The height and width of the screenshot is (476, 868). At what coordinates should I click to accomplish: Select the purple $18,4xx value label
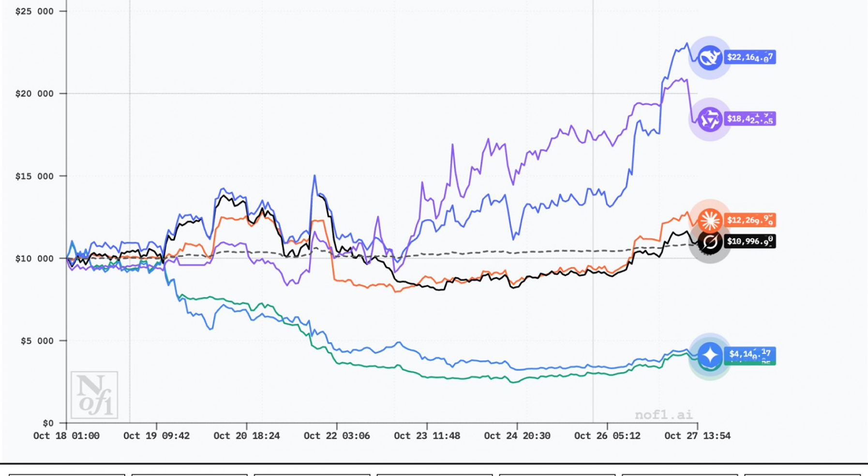tap(749, 119)
